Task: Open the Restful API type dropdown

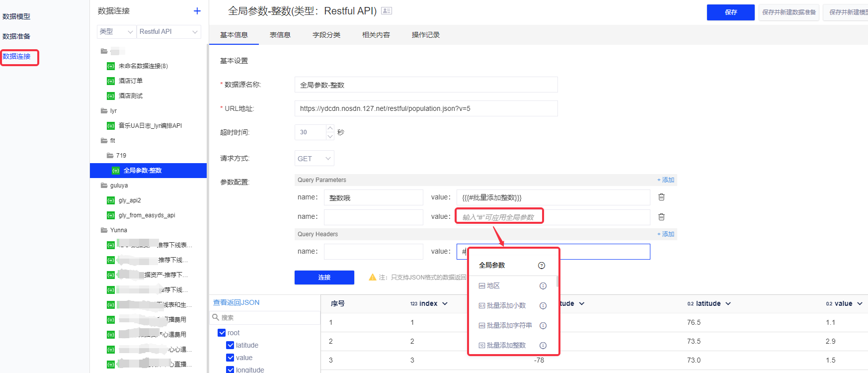Action: click(169, 32)
